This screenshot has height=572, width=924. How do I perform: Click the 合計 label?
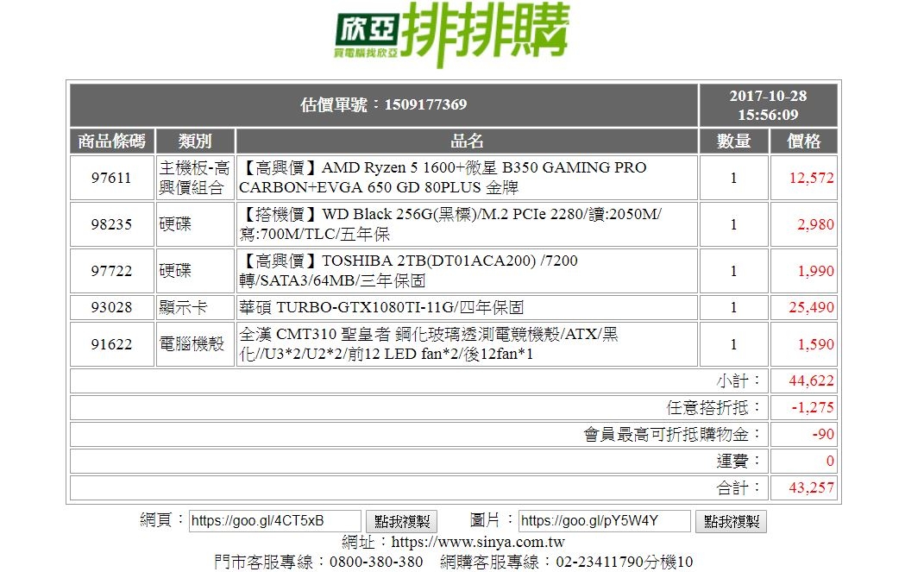point(739,487)
